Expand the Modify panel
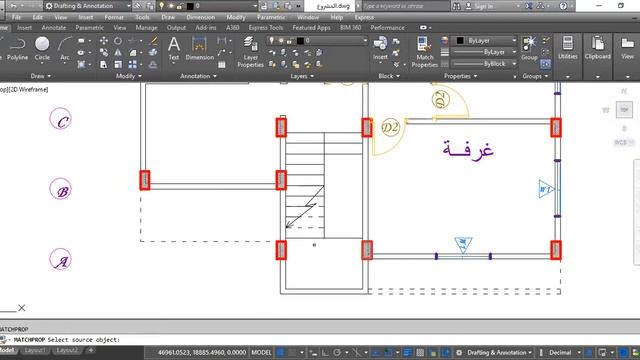This screenshot has width=640, height=360. click(129, 76)
